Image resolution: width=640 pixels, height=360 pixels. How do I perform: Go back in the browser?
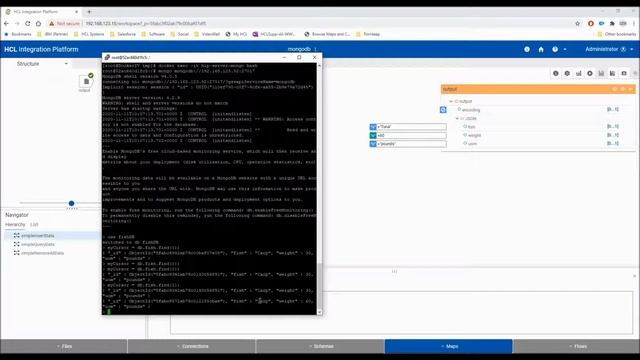coord(7,24)
